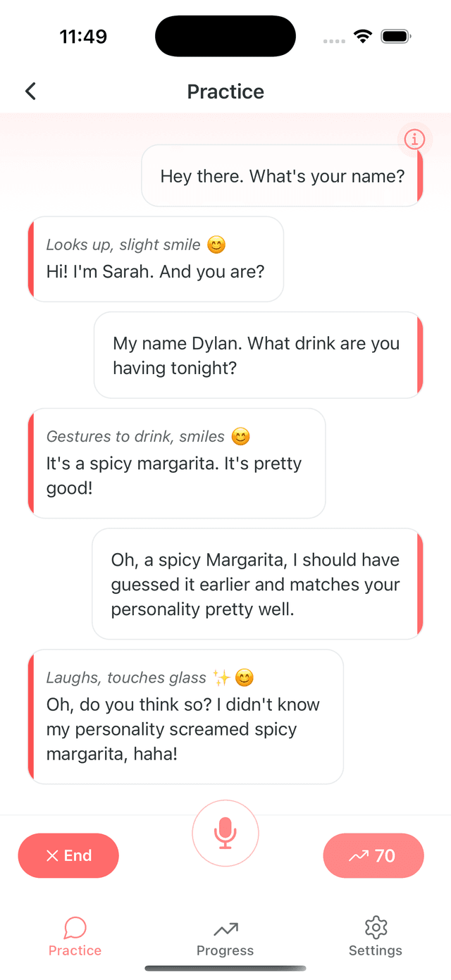Screen dimensions: 451x980
Task: Select the "It's a spicy margarita" reply
Action: (176, 463)
